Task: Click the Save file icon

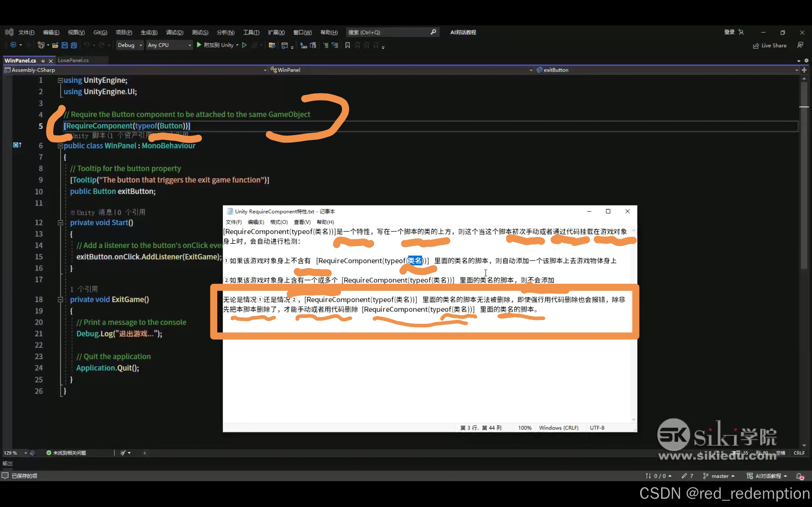Action: click(x=64, y=45)
